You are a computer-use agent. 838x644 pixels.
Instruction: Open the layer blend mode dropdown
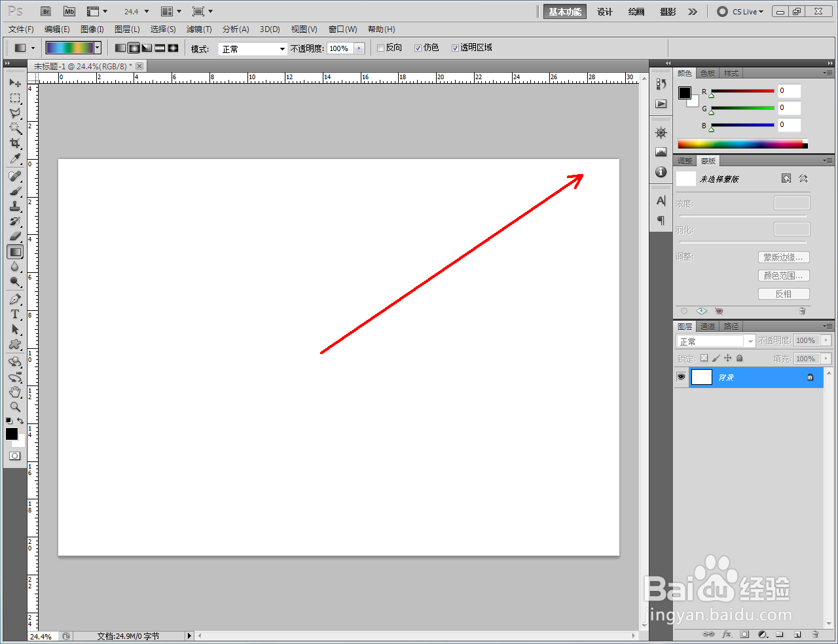(x=716, y=341)
